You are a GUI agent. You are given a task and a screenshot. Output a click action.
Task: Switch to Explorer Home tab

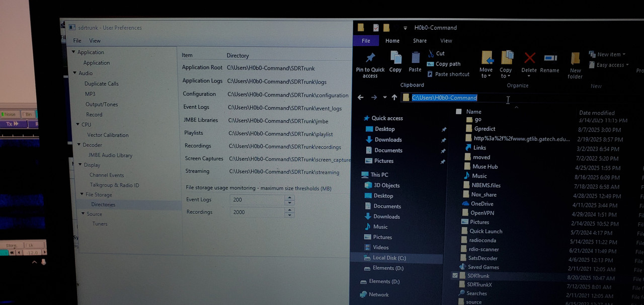[392, 41]
